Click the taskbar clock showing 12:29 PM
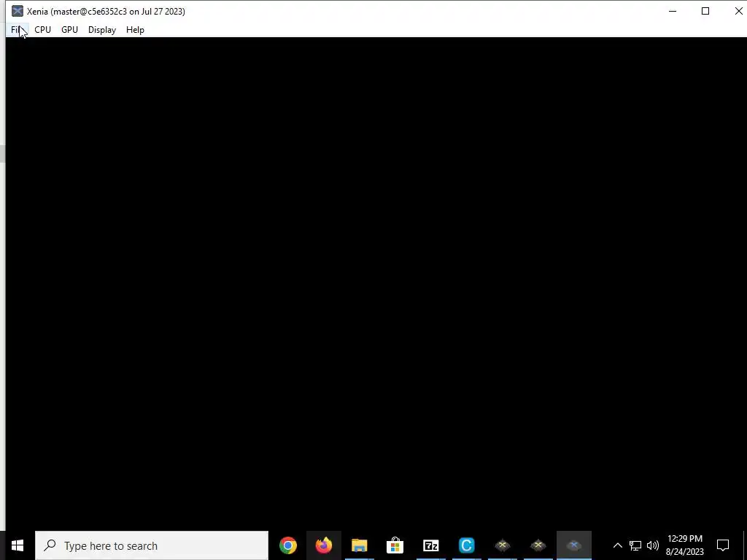This screenshot has height=560, width=747. [x=684, y=545]
